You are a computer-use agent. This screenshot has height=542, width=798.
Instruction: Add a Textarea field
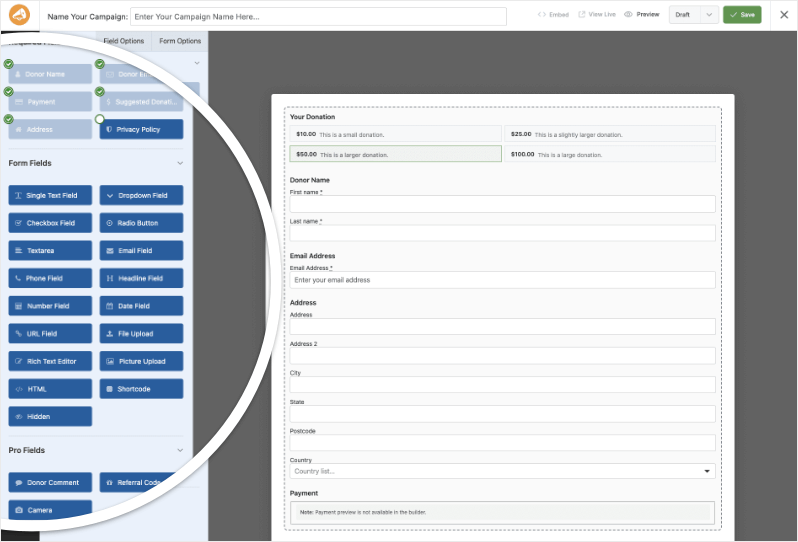[x=50, y=250]
